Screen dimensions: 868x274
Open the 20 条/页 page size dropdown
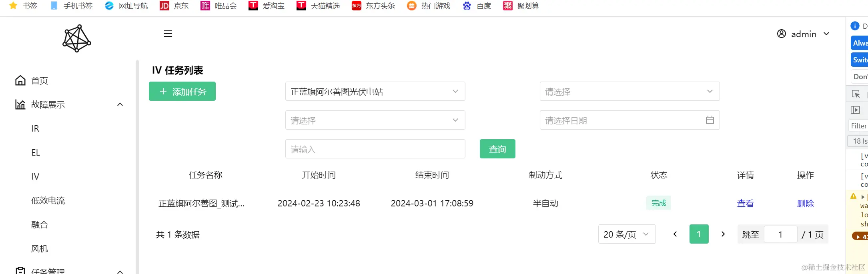[627, 234]
